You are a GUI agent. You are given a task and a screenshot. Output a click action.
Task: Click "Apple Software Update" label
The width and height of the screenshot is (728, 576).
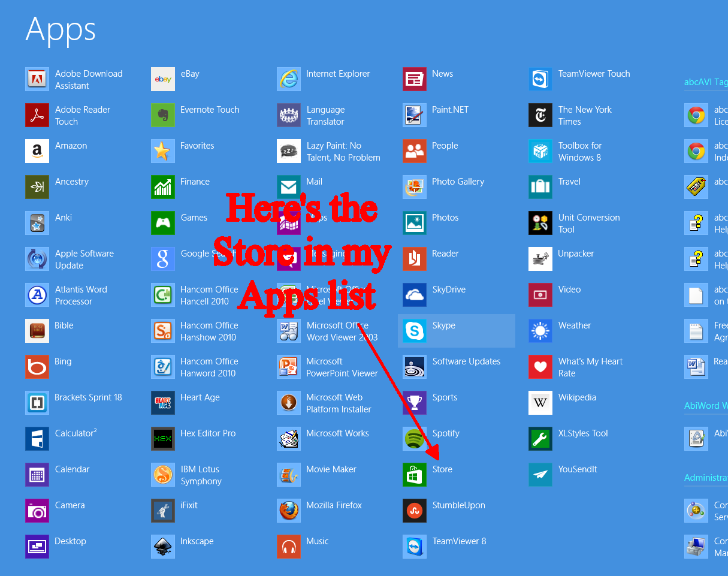pos(84,260)
